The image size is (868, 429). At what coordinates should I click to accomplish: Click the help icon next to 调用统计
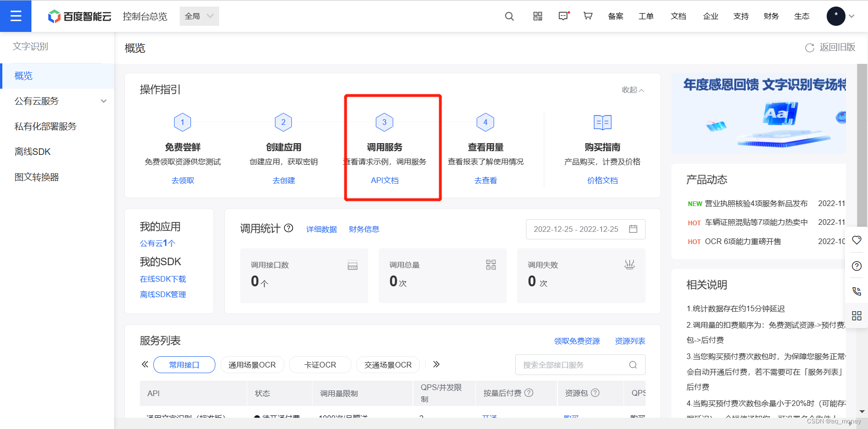[289, 229]
